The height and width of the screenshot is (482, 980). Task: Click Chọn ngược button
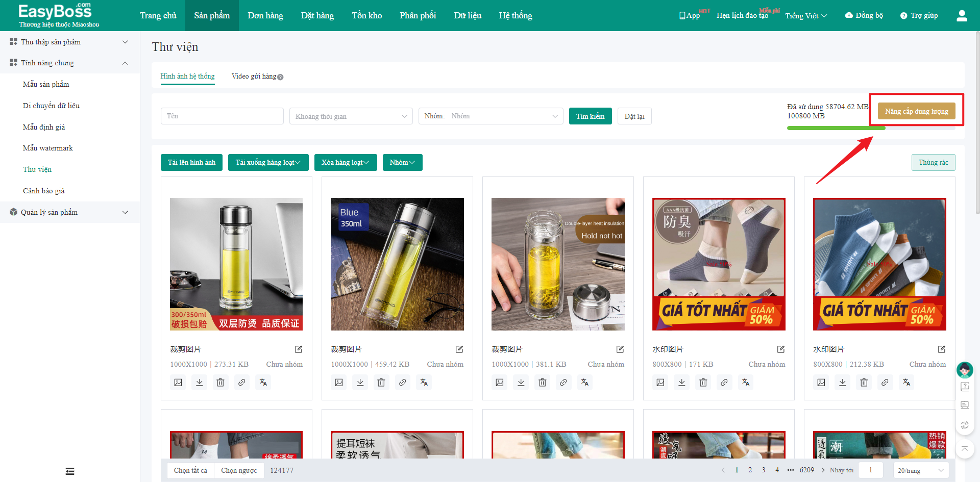[239, 470]
